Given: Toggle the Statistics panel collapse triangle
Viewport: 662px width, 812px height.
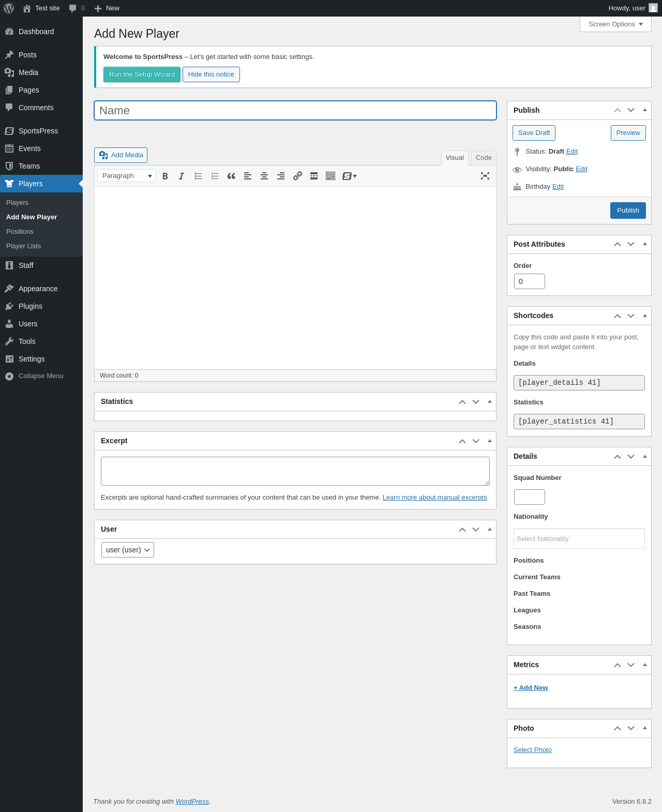Looking at the screenshot, I should pos(489,401).
